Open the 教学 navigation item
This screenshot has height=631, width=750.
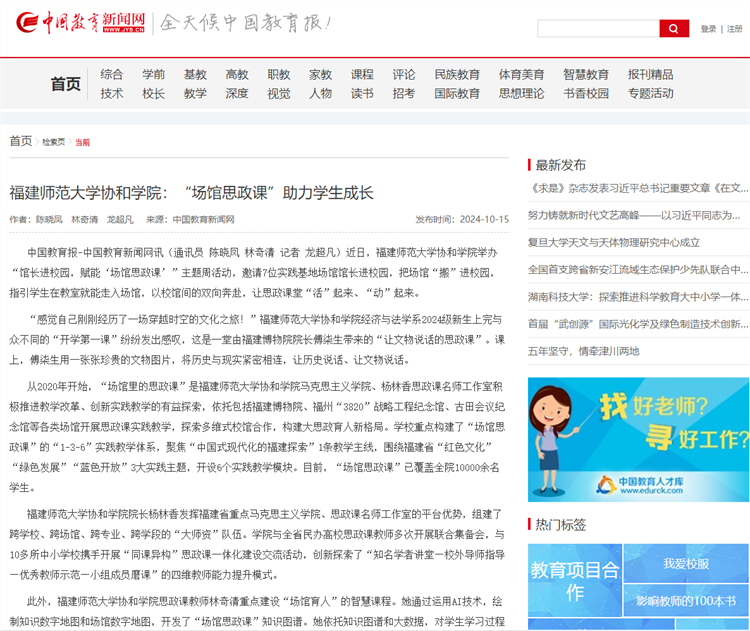(195, 93)
